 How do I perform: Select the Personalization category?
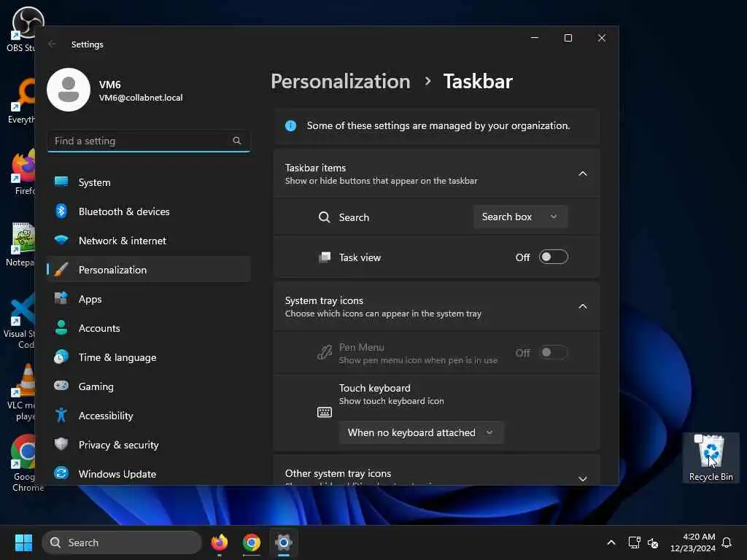click(149, 270)
